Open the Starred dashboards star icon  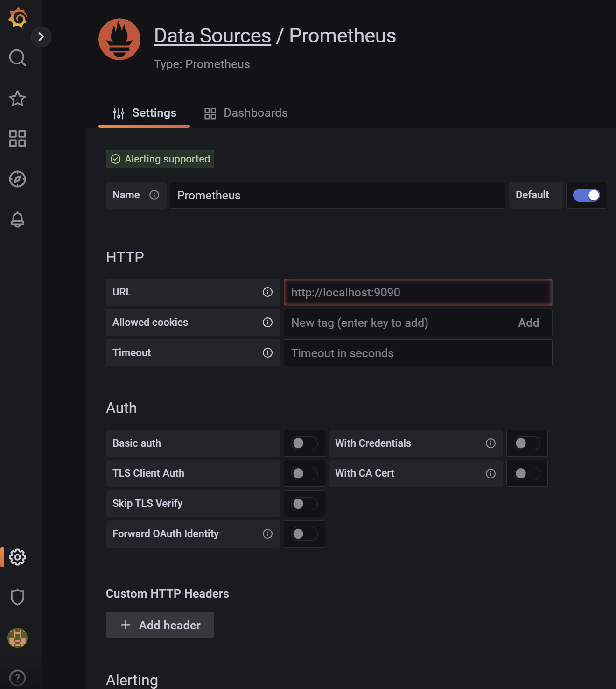point(18,98)
